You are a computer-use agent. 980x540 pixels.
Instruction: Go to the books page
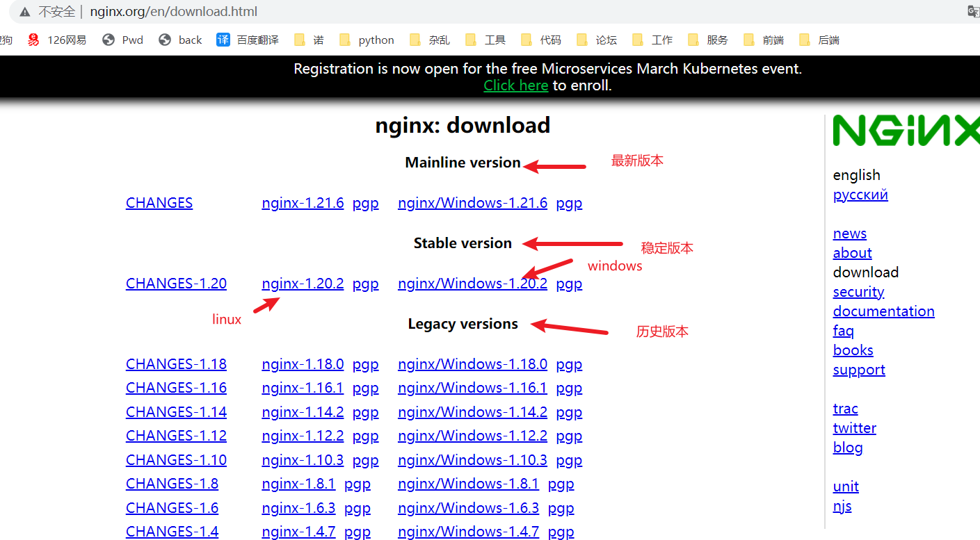pos(853,350)
